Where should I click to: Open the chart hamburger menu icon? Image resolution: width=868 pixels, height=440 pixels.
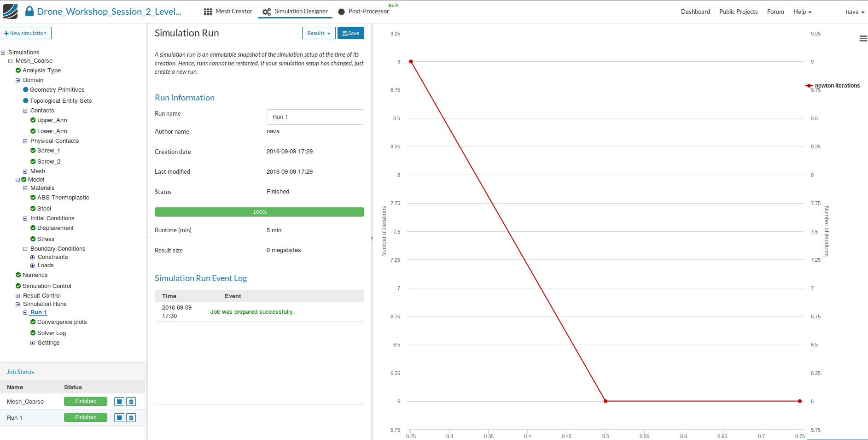pos(863,39)
